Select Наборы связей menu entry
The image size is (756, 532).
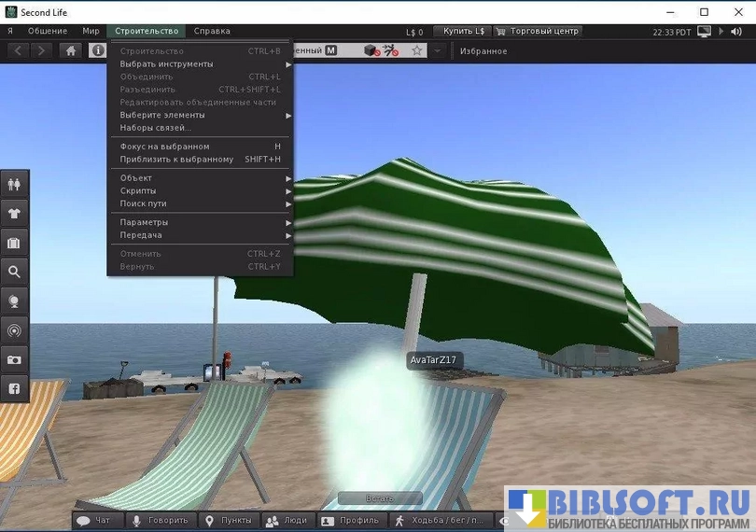[x=156, y=128]
